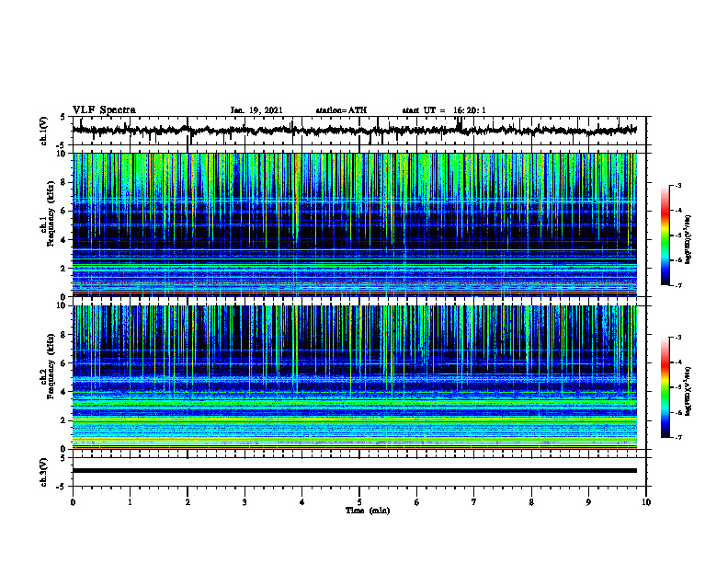Click inside the ch.1 spectrogram panel

[354, 224]
